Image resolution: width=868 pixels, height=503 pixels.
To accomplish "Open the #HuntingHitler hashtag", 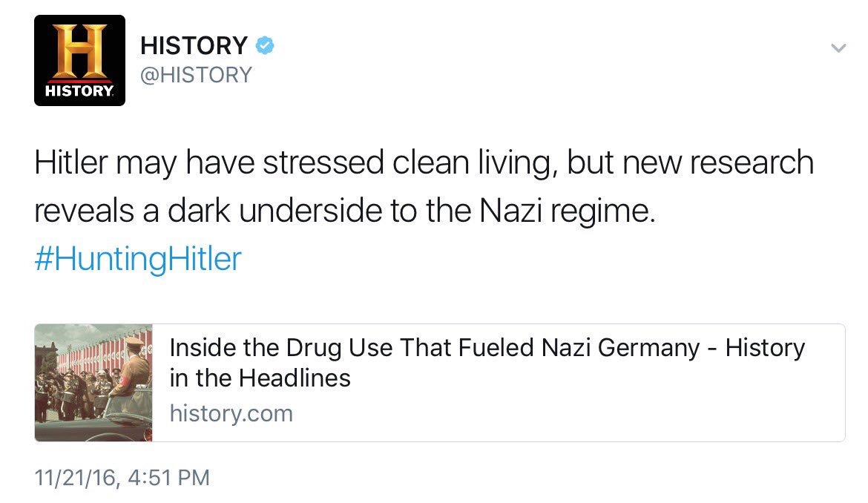I will pos(138,260).
